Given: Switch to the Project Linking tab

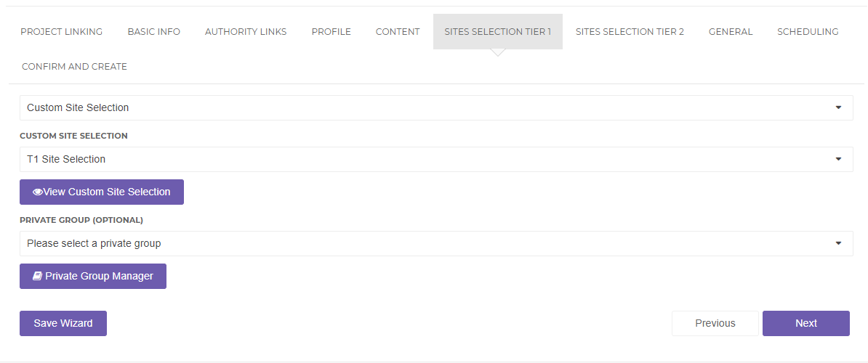Looking at the screenshot, I should [x=62, y=32].
